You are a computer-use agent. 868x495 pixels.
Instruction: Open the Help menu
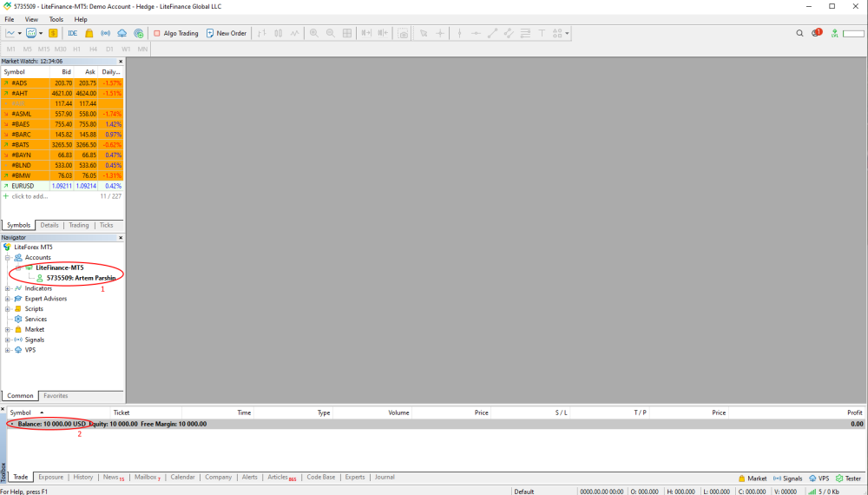point(81,19)
